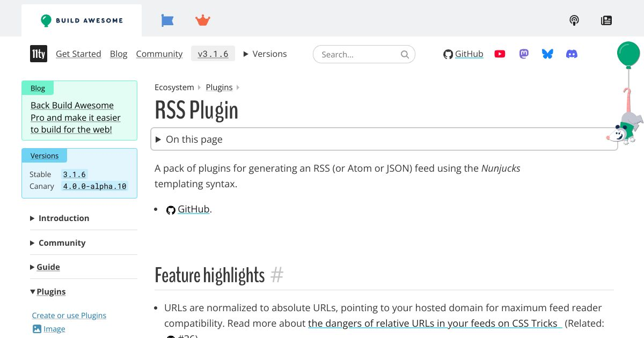This screenshot has width=644, height=338.
Task: Open GitHub link in header
Action: pyautogui.click(x=469, y=54)
